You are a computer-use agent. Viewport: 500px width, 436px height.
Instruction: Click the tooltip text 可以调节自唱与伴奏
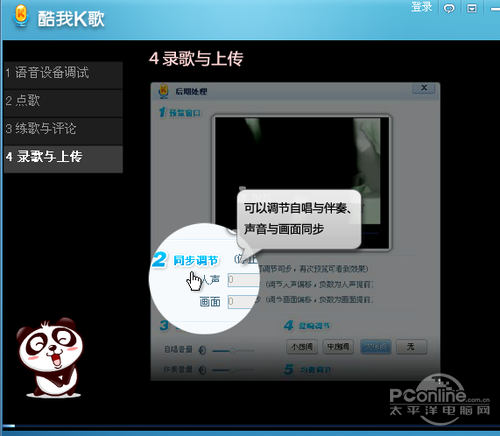coord(297,208)
